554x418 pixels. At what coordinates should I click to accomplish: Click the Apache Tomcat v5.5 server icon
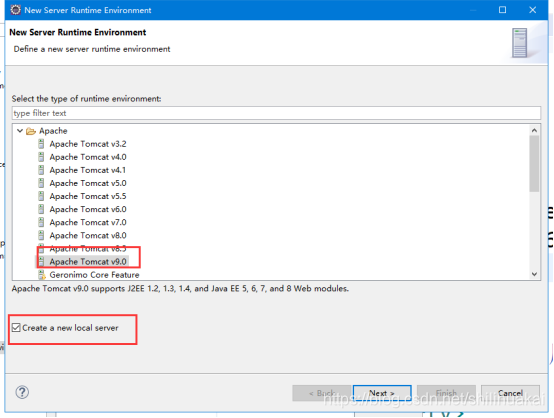(41, 196)
